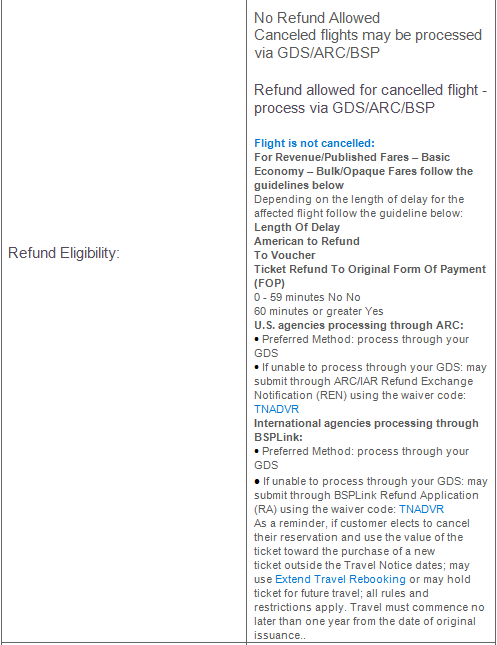Click the first TNADVR waiver code link
This screenshot has height=645, width=497.
pos(276,409)
